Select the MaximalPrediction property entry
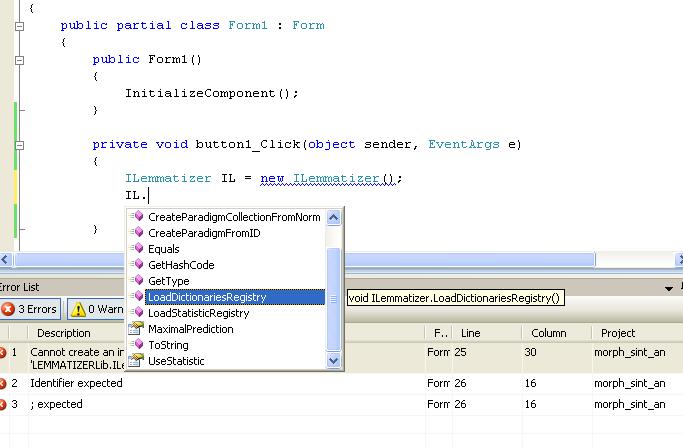 [190, 329]
